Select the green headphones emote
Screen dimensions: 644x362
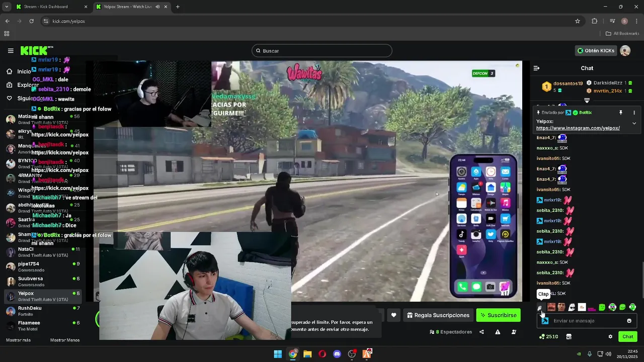point(632,307)
